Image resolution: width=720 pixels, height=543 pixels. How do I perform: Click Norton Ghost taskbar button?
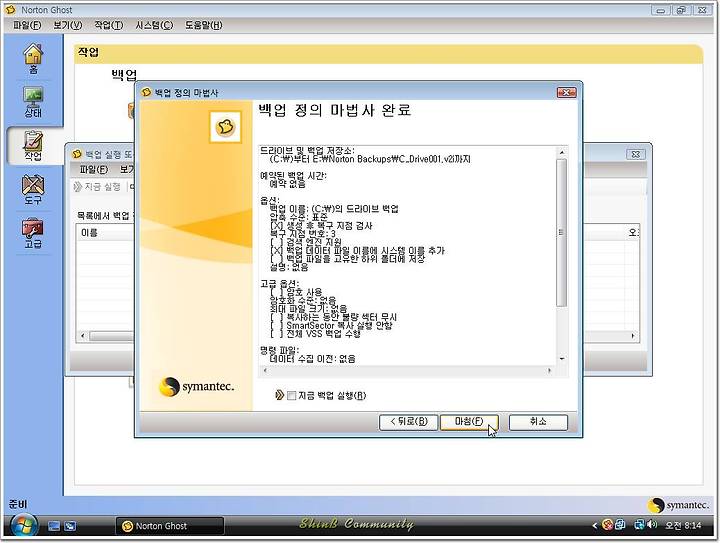tap(170, 526)
